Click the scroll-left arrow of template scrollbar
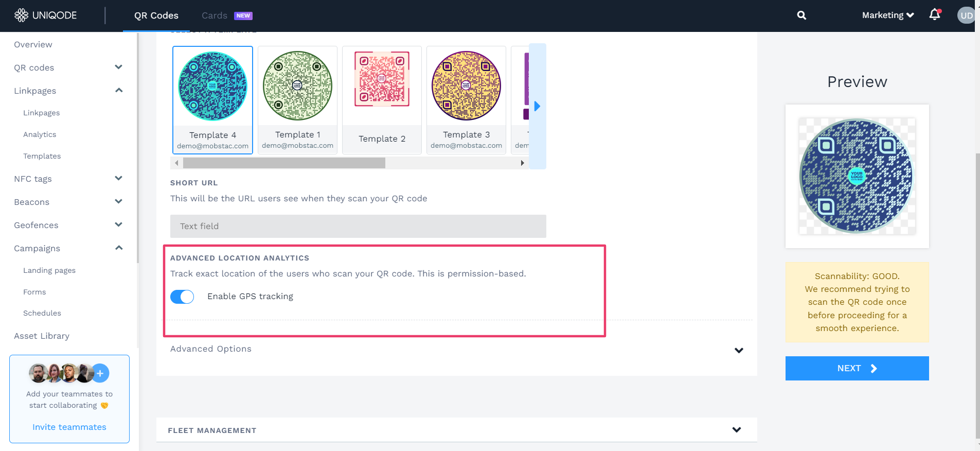Viewport: 980px width, 451px height. click(176, 163)
